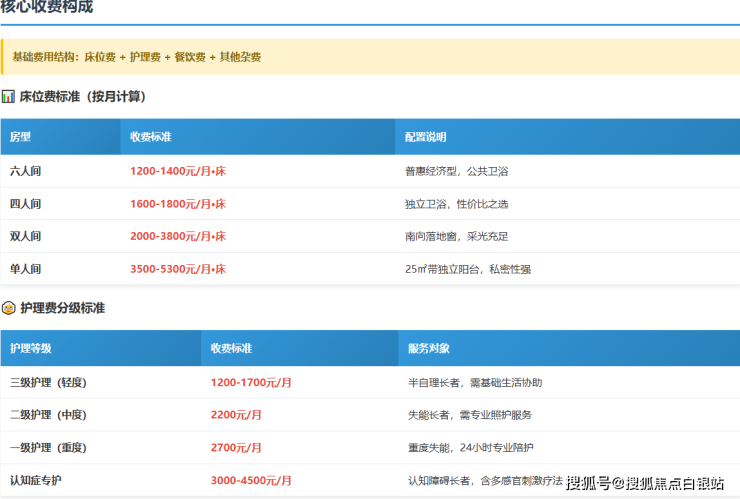Select the 四人间 row label

(x=25, y=204)
